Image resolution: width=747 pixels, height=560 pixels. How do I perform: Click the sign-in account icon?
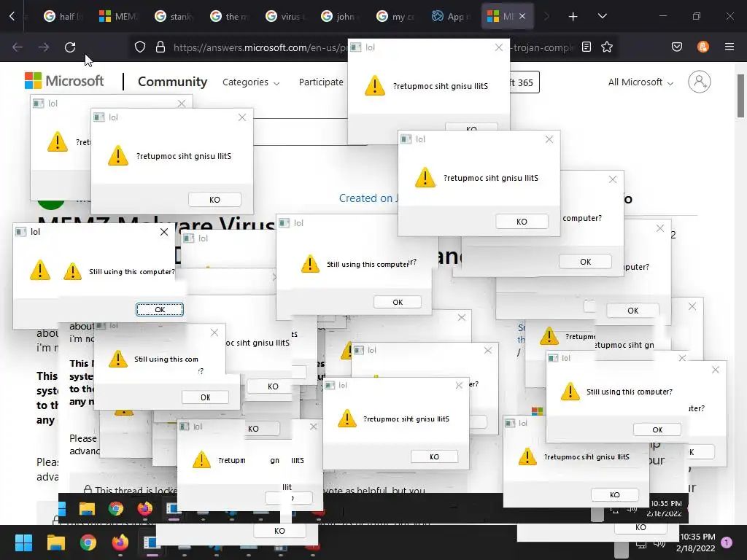[700, 82]
